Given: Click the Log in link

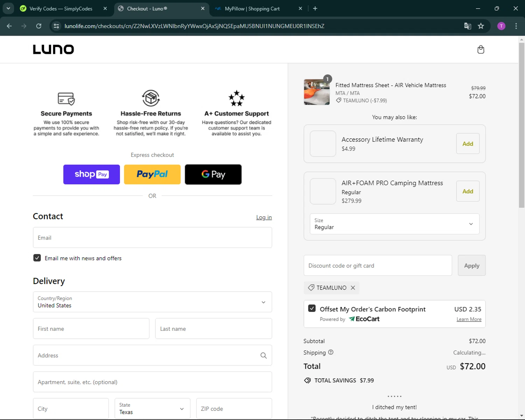Looking at the screenshot, I should [x=264, y=217].
